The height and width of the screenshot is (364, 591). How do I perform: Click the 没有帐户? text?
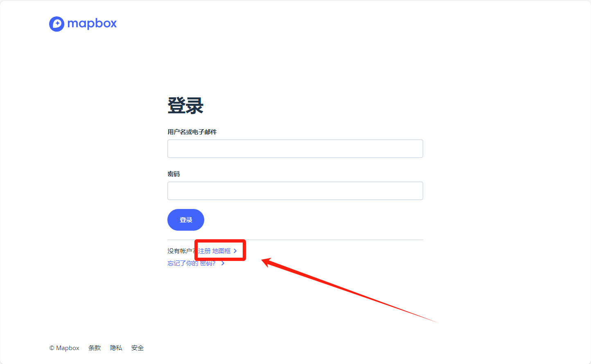pos(182,251)
